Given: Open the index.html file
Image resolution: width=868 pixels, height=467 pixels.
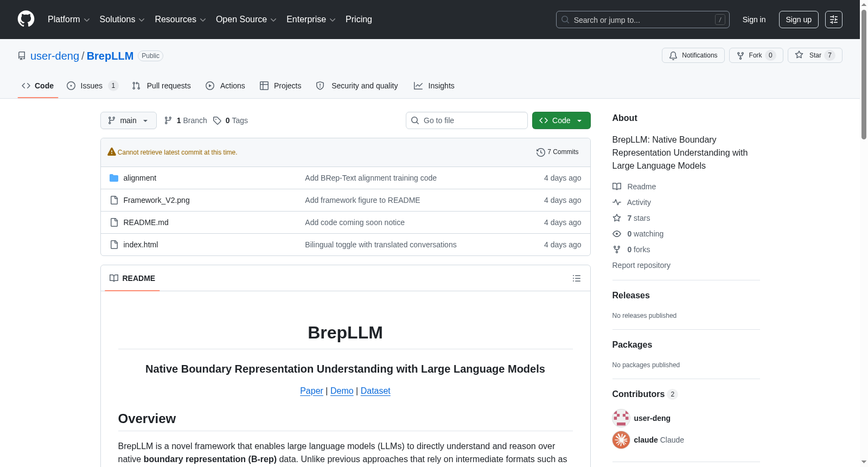Looking at the screenshot, I should coord(141,245).
